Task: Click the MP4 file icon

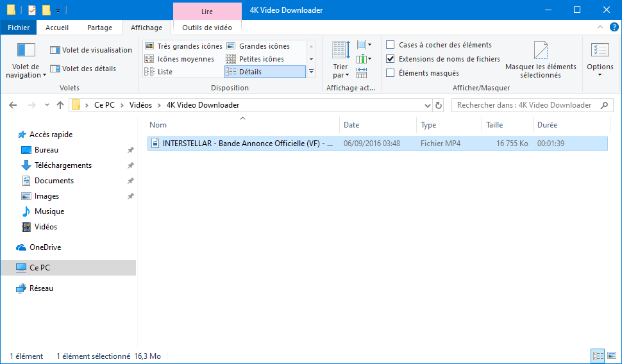Action: point(155,143)
